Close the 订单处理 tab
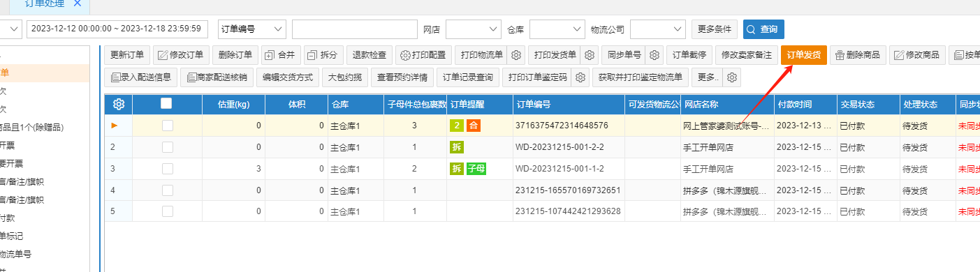980x272 pixels. pos(77,3)
